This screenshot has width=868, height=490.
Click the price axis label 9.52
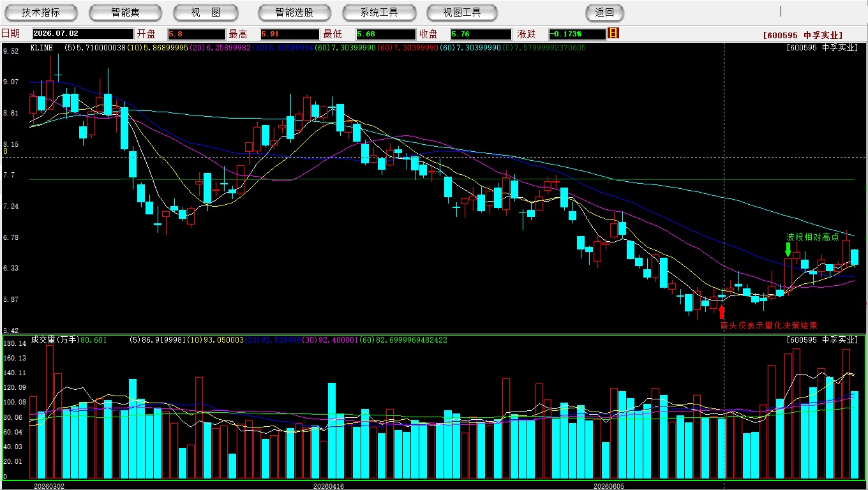tap(11, 50)
